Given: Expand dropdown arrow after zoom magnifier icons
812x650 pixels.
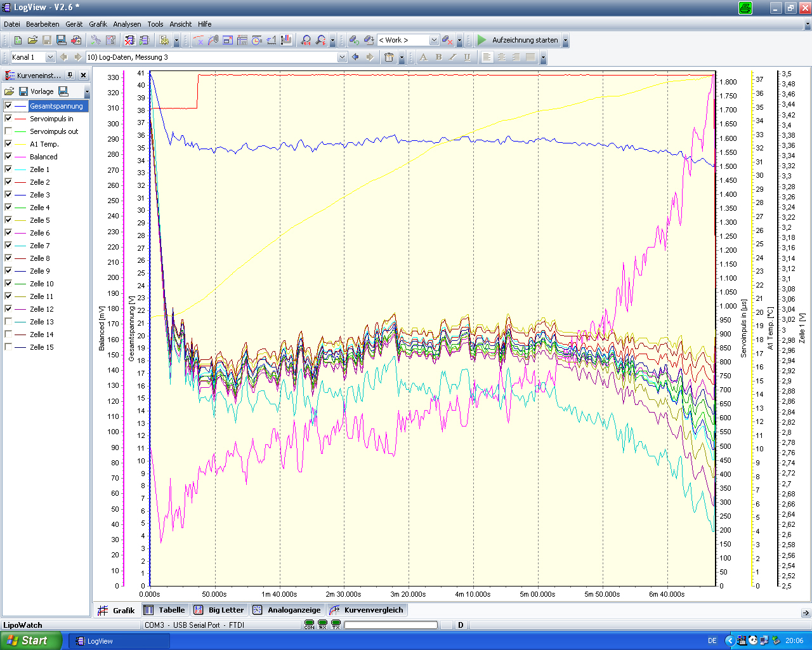Looking at the screenshot, I should tap(332, 40).
